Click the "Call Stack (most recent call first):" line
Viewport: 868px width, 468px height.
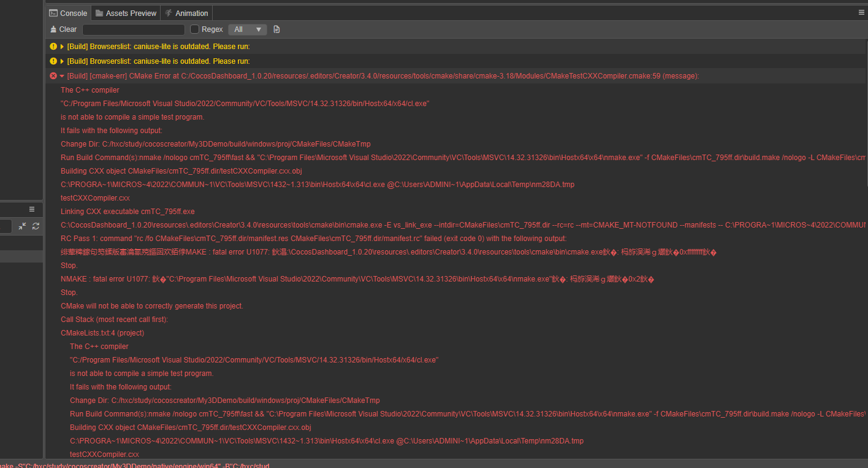click(x=114, y=320)
